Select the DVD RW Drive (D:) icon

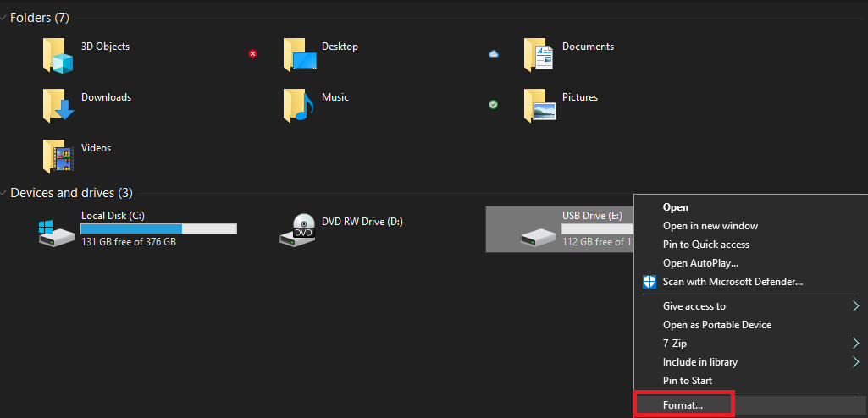click(x=300, y=230)
